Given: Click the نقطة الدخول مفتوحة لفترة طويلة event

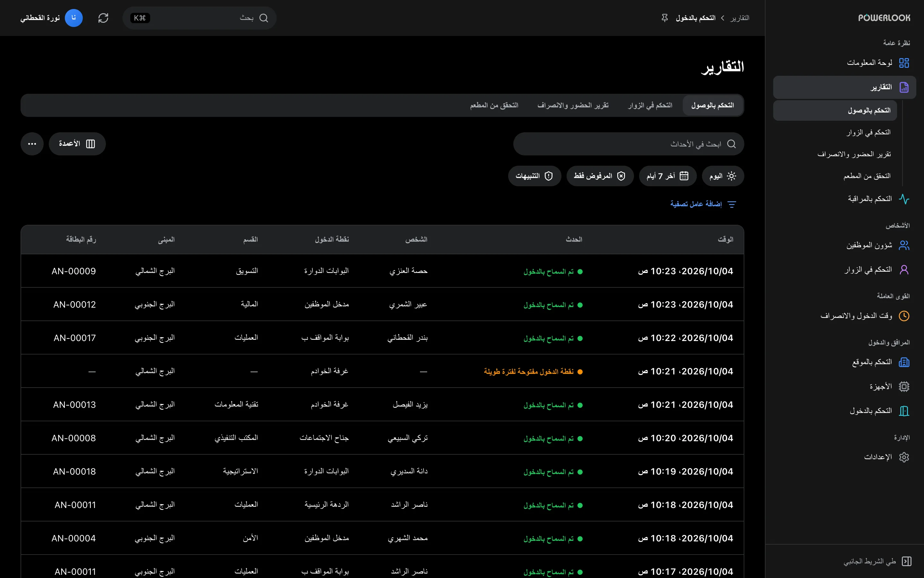Looking at the screenshot, I should coord(534,372).
